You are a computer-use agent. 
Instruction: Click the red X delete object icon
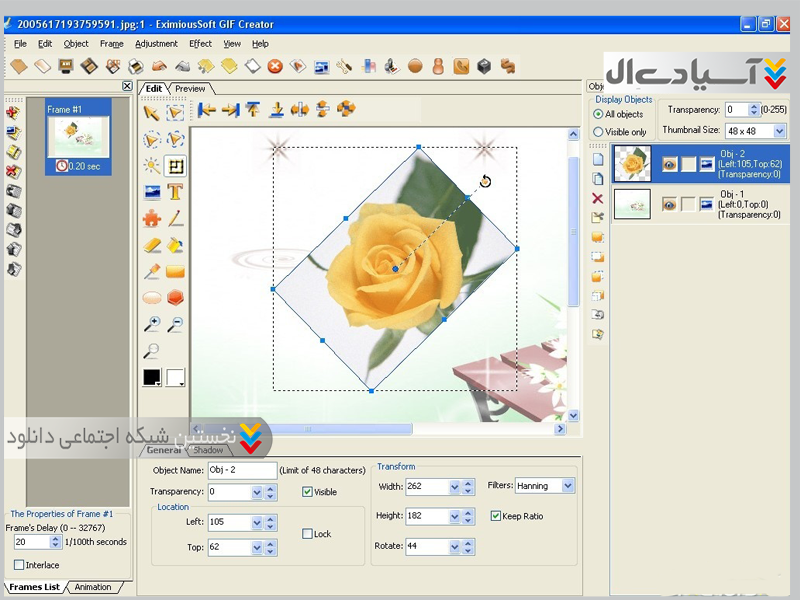tap(598, 199)
